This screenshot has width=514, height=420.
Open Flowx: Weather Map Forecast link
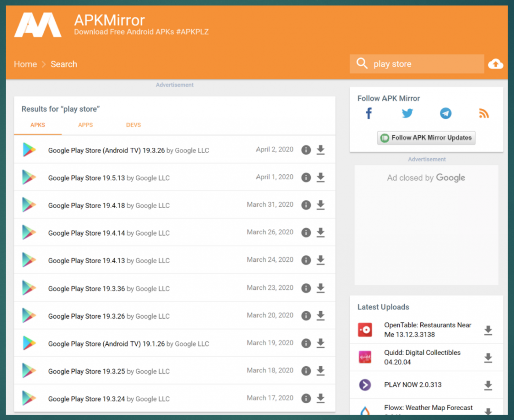429,408
